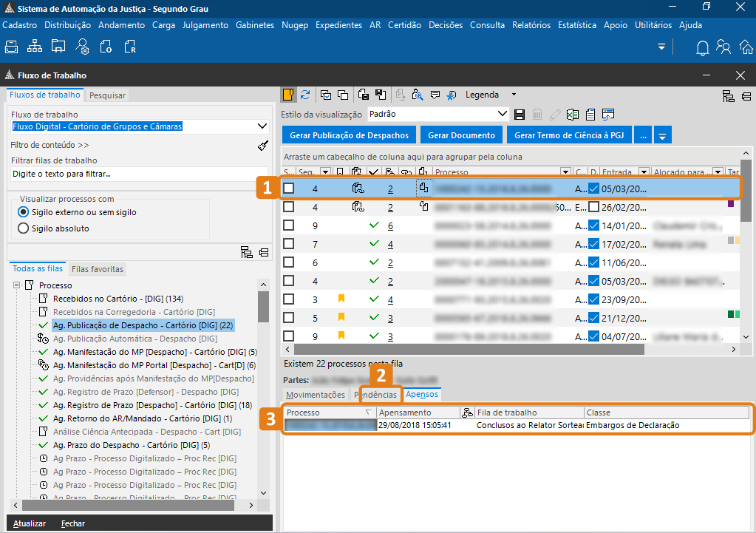The width and height of the screenshot is (756, 533).
Task: Tick the selection checkbox for row dated 11/06/20
Action: [289, 262]
